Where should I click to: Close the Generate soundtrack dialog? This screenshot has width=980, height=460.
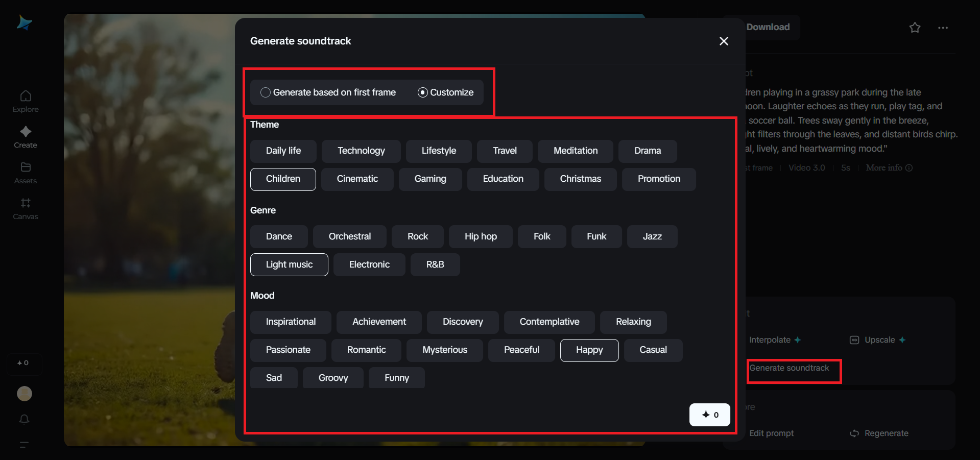click(x=723, y=41)
